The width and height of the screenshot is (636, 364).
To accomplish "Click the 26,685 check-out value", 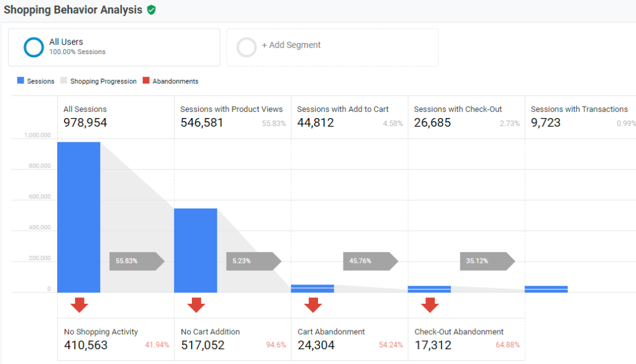I will coord(432,122).
